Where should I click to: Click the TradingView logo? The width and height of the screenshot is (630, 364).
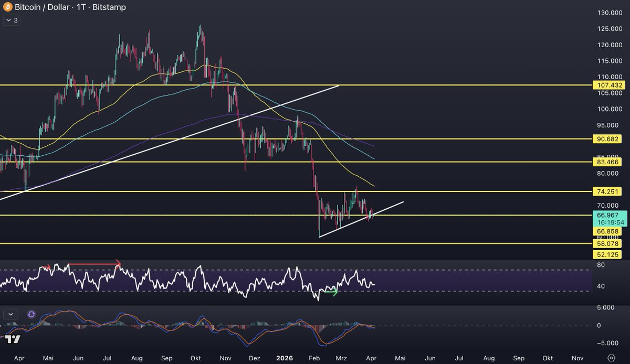13,339
